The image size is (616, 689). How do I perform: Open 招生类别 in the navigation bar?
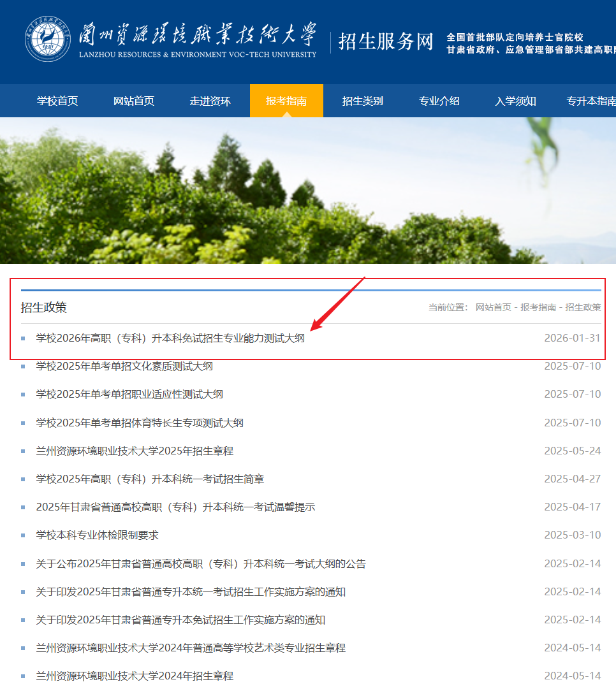[362, 101]
